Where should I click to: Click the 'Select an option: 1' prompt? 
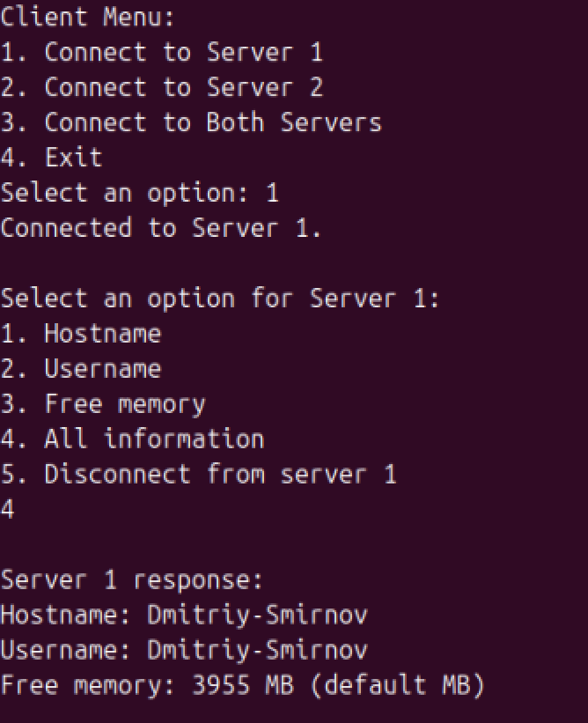(x=140, y=193)
